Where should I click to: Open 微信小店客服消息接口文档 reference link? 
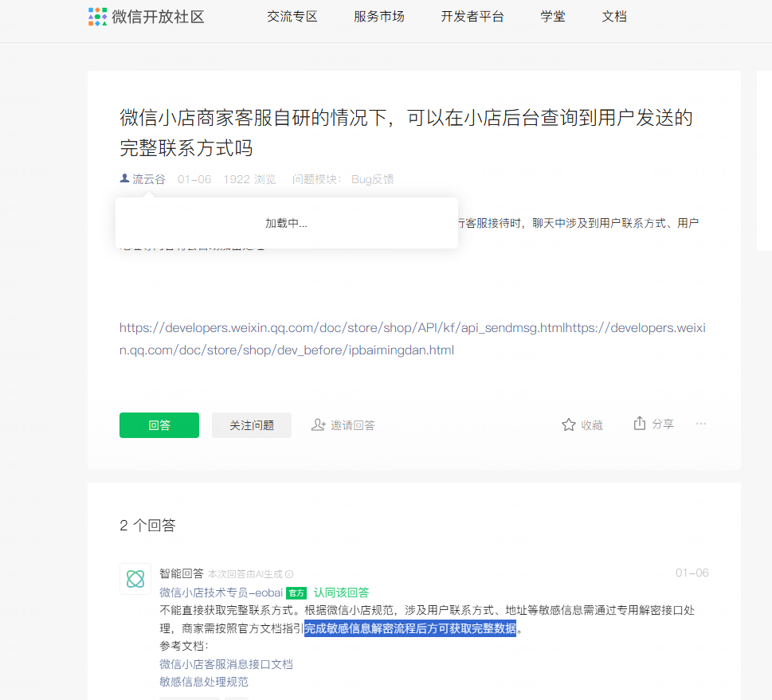(226, 664)
